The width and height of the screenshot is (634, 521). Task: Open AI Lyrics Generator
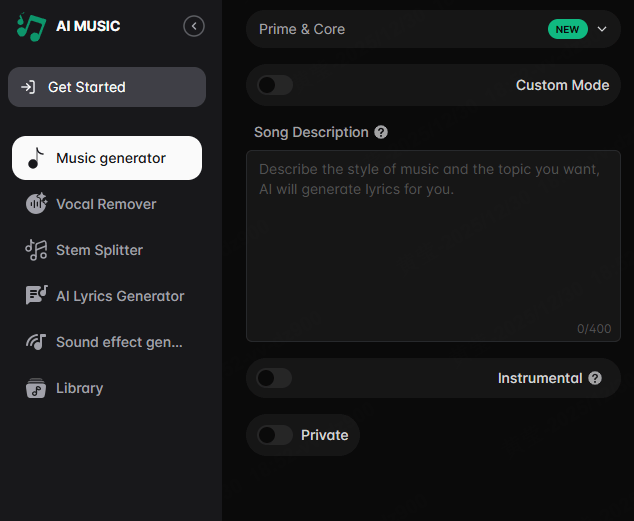107,296
